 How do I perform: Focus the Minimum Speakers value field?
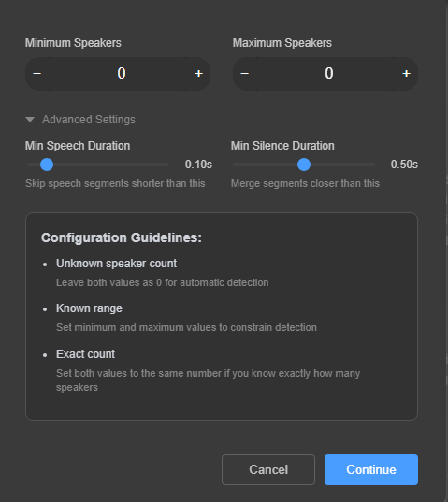click(x=118, y=74)
